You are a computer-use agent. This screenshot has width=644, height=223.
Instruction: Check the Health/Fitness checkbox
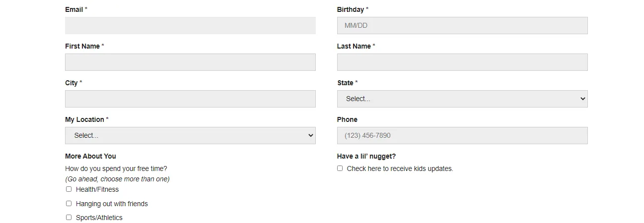[69, 189]
